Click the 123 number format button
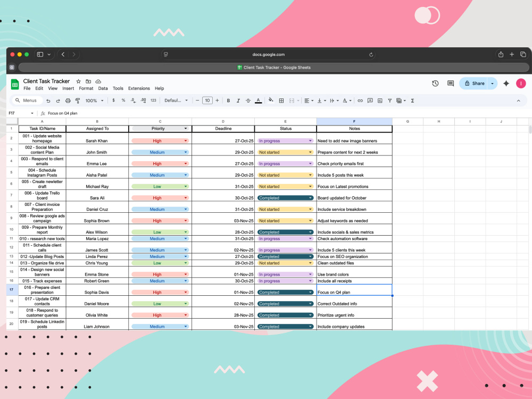 (153, 101)
